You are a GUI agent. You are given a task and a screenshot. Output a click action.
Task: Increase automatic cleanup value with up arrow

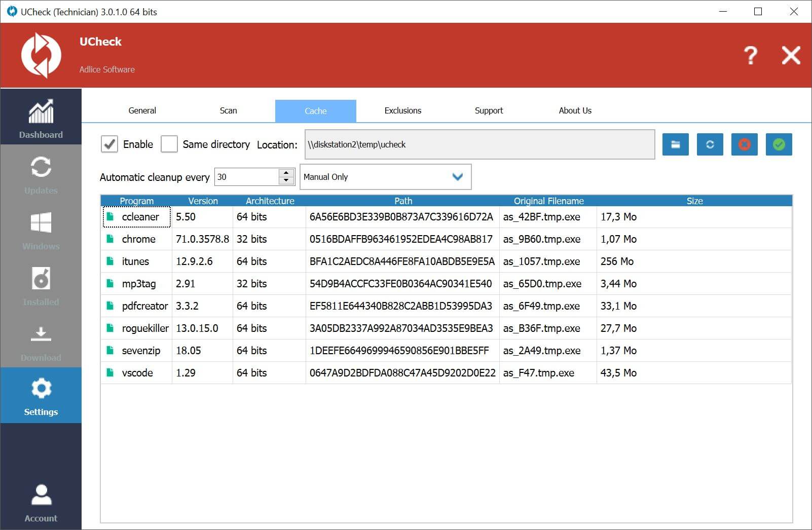point(286,173)
